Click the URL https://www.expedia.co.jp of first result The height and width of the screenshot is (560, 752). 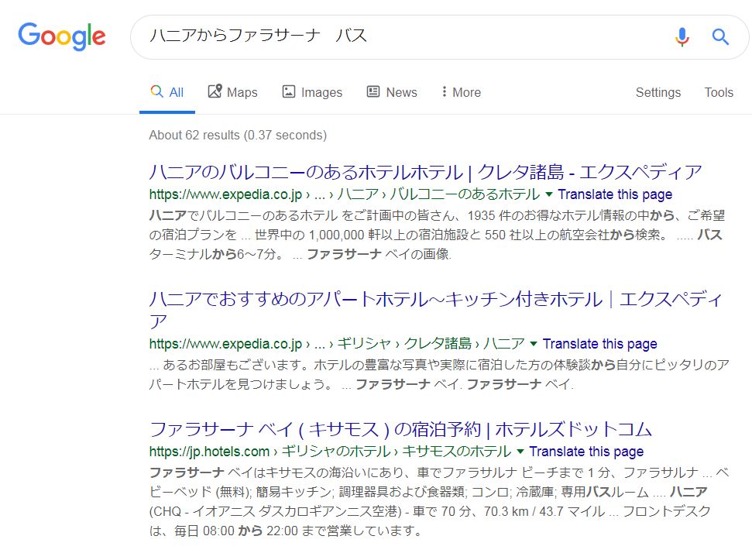(225, 194)
